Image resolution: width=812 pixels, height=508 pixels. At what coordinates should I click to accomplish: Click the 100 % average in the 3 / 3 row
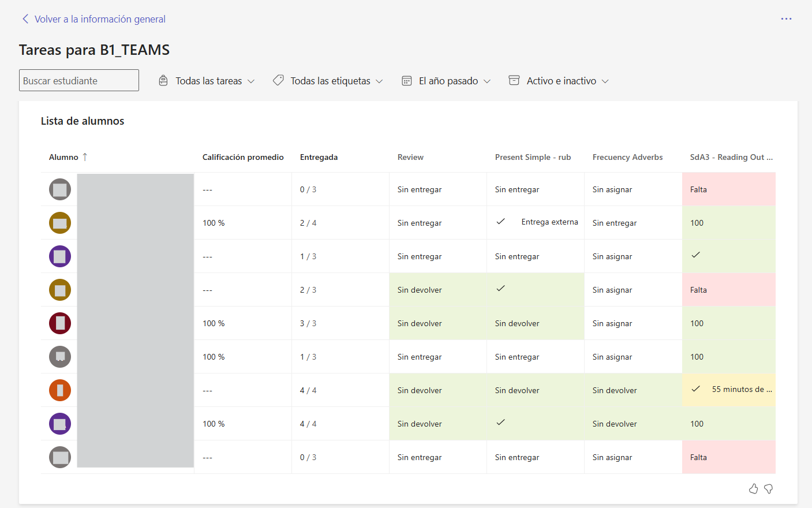pyautogui.click(x=214, y=323)
